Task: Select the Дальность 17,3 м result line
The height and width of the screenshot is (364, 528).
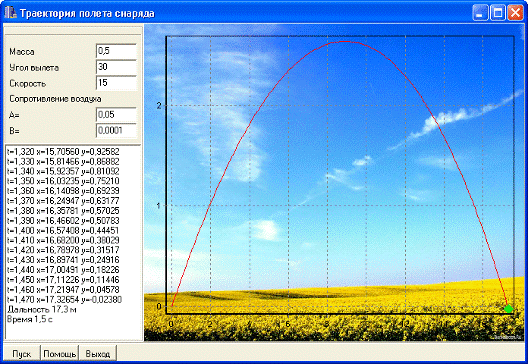Action: 42,309
